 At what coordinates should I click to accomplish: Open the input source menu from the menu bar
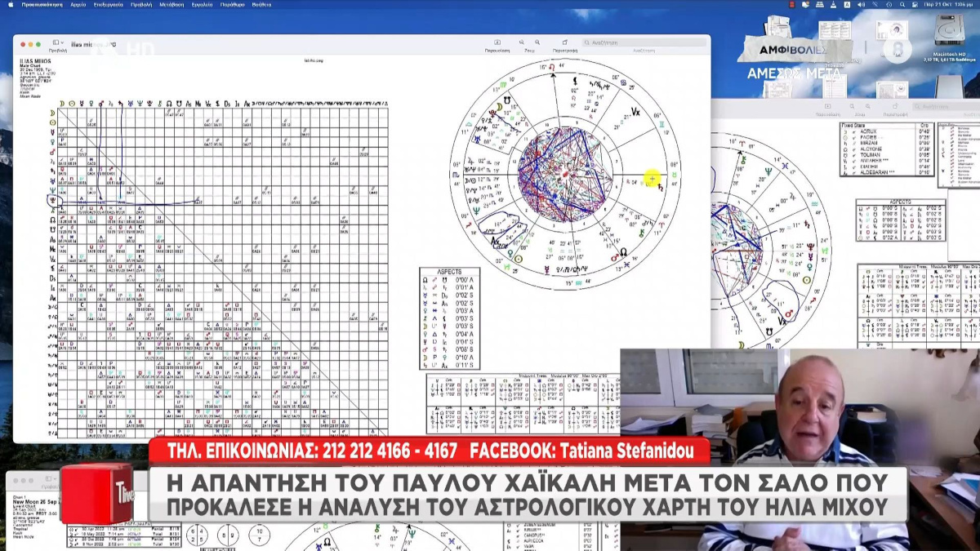[847, 4]
